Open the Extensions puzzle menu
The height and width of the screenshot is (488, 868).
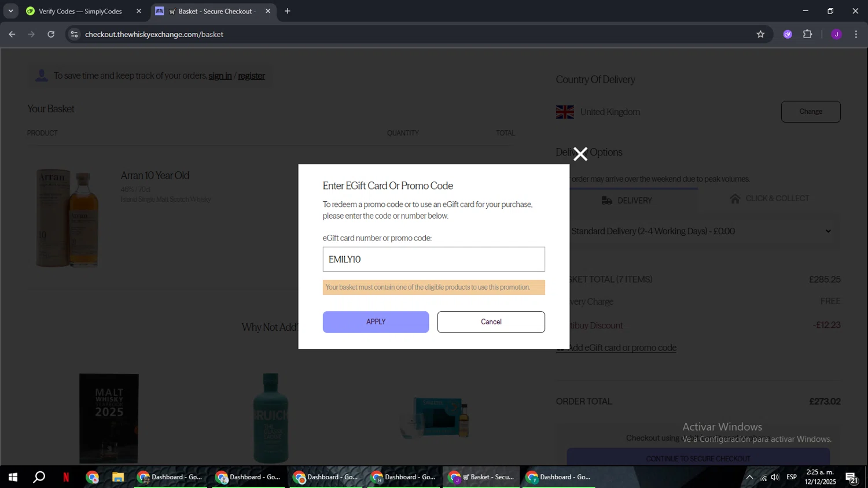808,34
